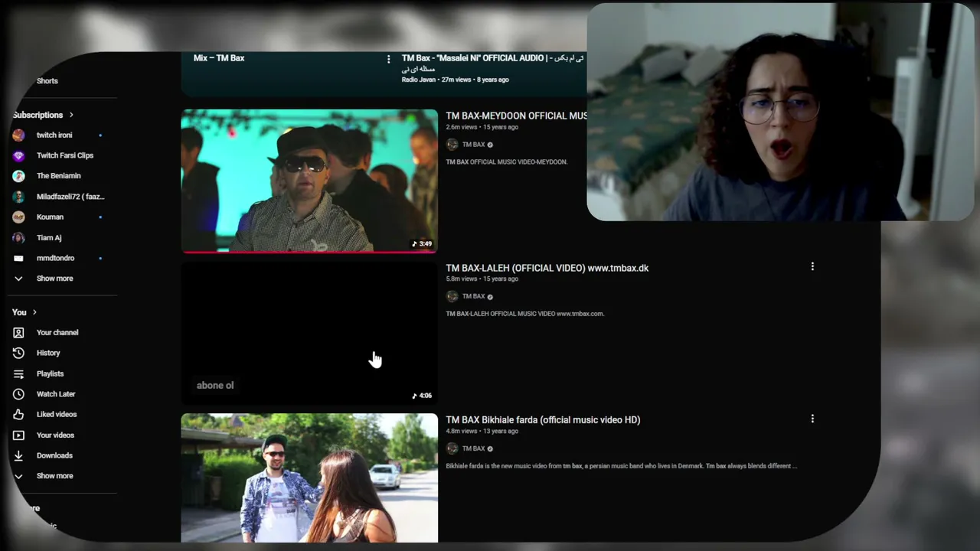Open the You section header
This screenshot has width=980, height=551.
coord(24,312)
